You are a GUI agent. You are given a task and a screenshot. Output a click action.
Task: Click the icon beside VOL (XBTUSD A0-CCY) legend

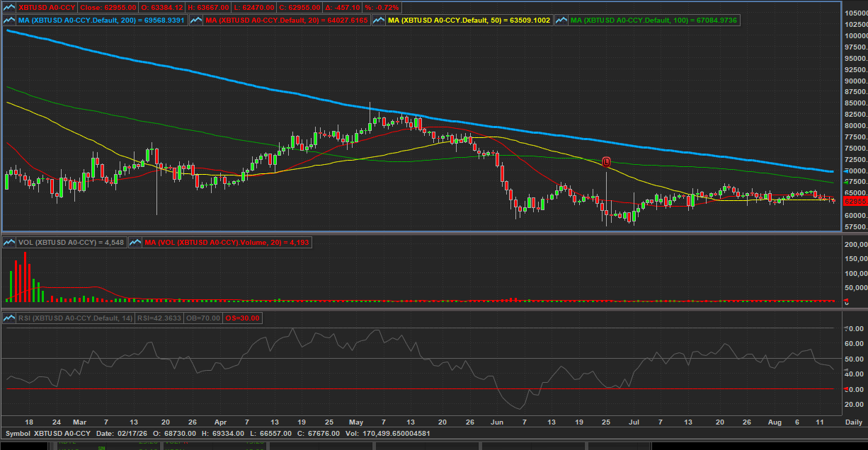10,243
